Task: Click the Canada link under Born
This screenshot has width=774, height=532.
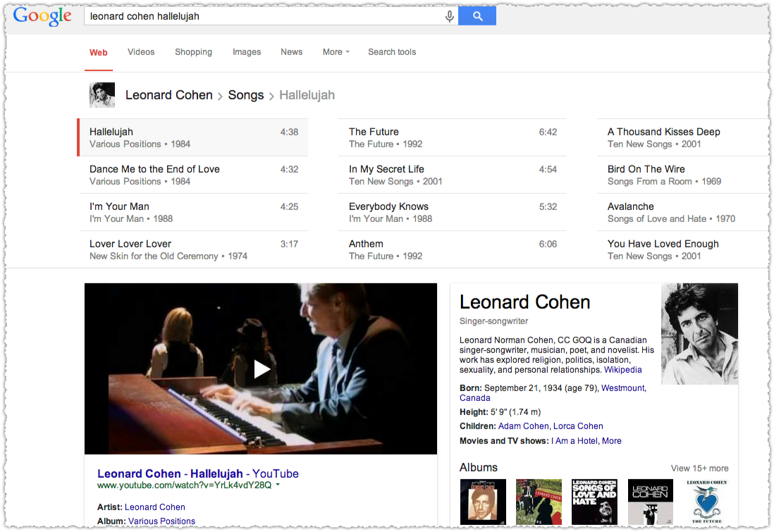Action: [475, 397]
